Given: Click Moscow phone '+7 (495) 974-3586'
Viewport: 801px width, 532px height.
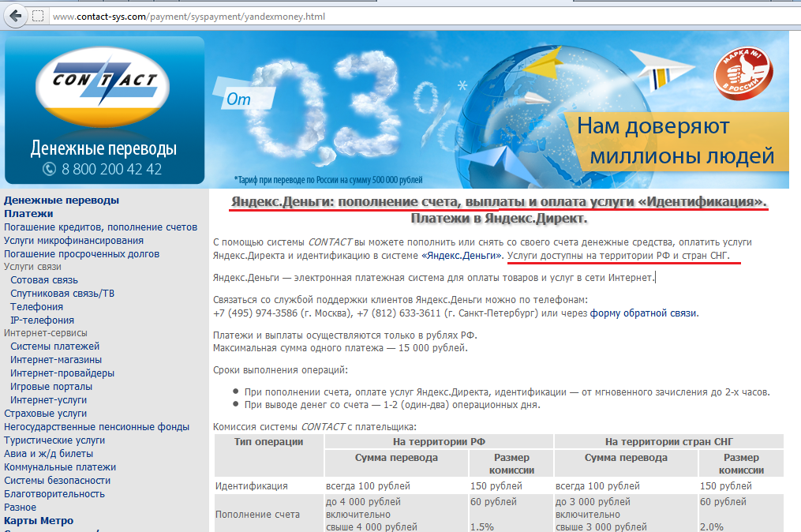Looking at the screenshot, I should (255, 313).
